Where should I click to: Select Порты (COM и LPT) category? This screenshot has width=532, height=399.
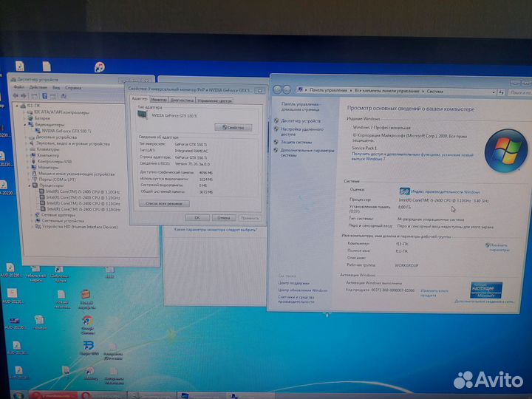[x=57, y=180]
